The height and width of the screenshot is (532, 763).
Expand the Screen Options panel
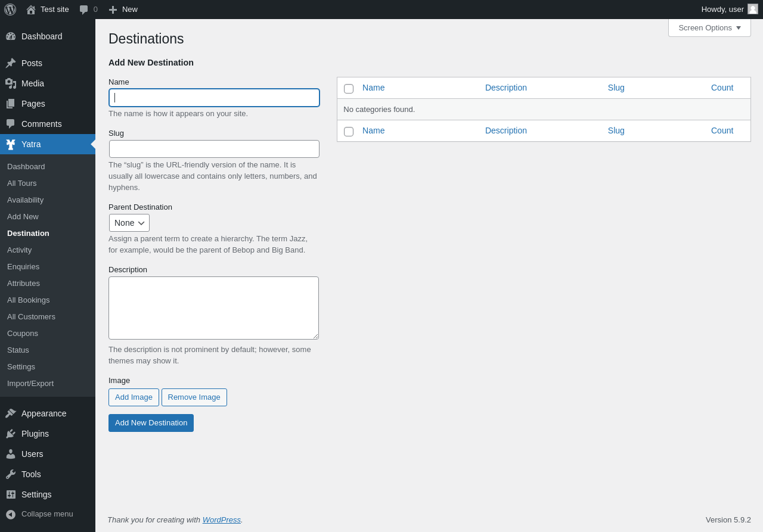pos(709,27)
